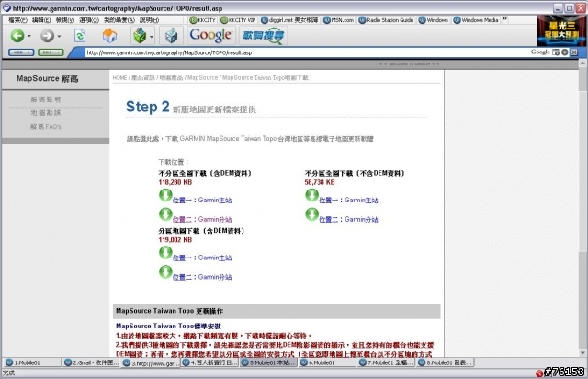588x379 pixels.
Task: Open the 我的最愛(A) menu
Action: pos(119,20)
